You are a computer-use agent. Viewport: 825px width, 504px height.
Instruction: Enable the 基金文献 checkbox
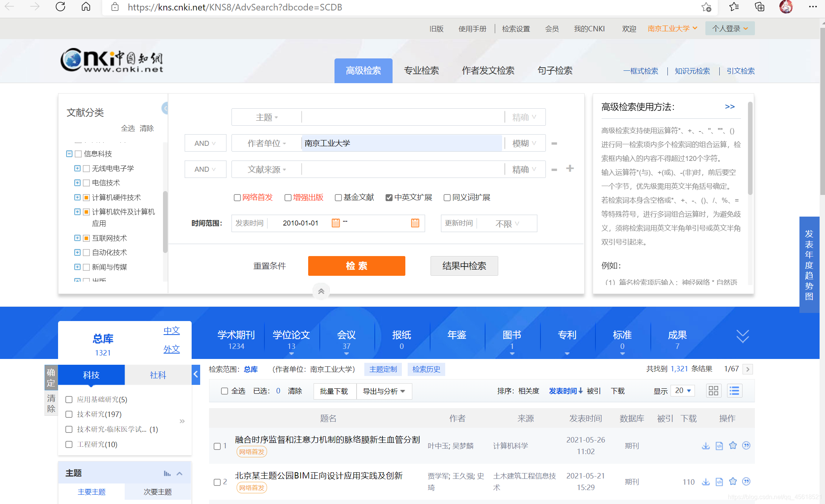(338, 198)
